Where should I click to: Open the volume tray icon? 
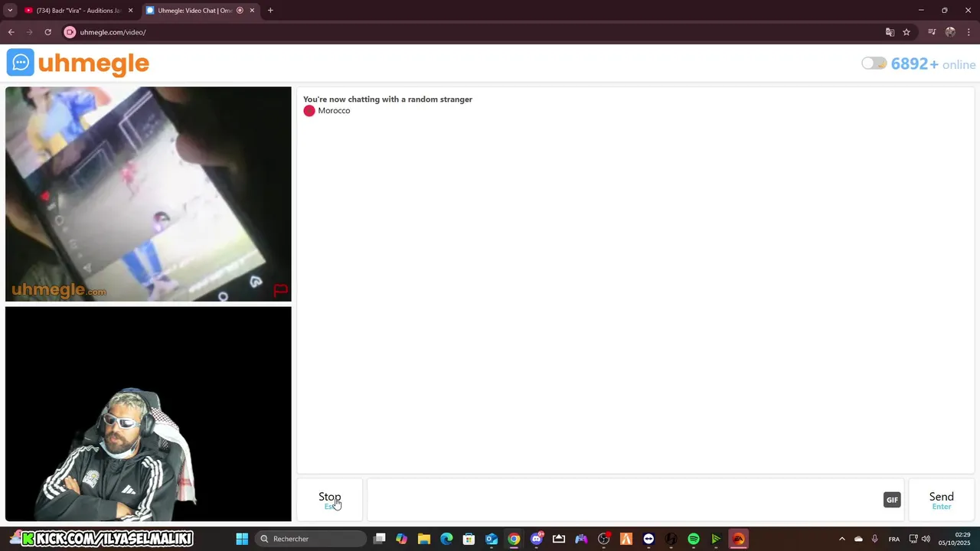(x=926, y=539)
